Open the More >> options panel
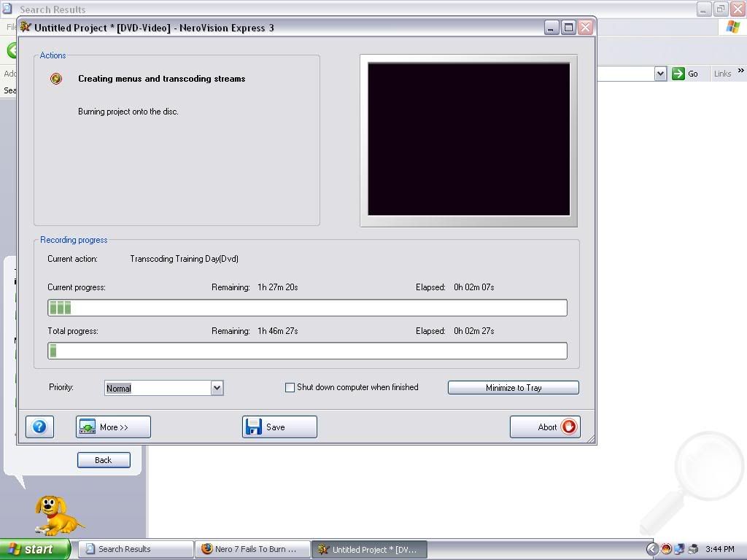The width and height of the screenshot is (747, 560). 113,427
